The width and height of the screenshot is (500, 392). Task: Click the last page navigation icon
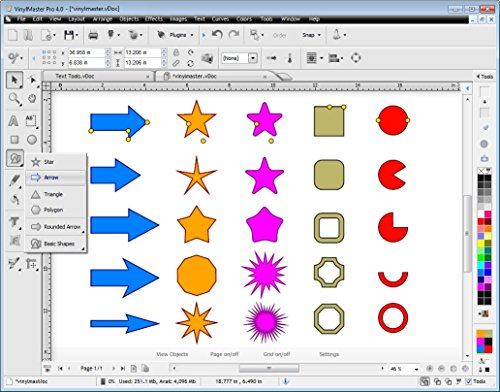tap(123, 368)
